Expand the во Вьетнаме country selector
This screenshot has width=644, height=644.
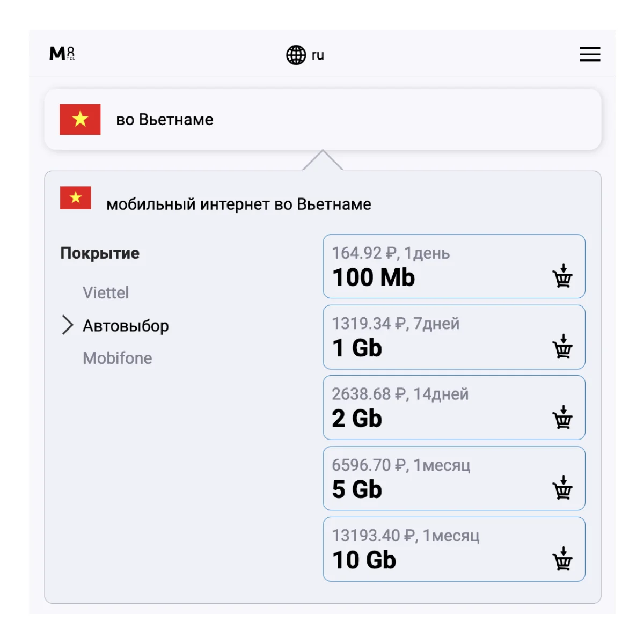[x=322, y=119]
